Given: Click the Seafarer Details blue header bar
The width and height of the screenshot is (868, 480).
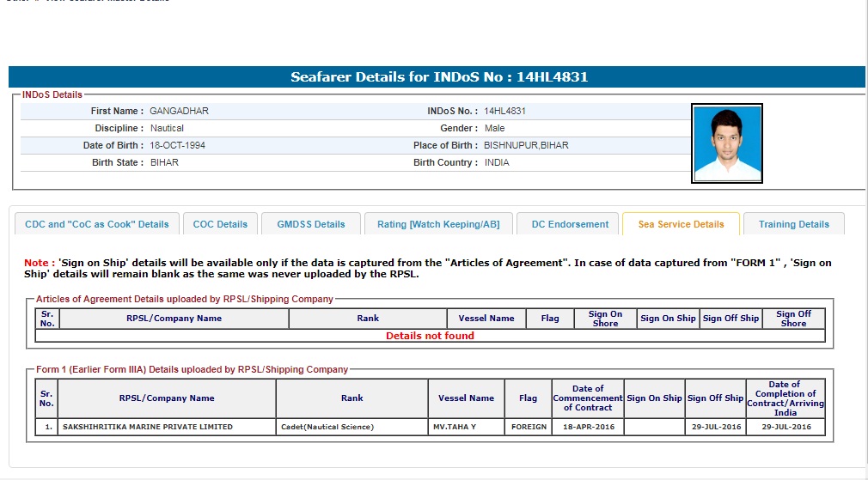Looking at the screenshot, I should point(438,77).
